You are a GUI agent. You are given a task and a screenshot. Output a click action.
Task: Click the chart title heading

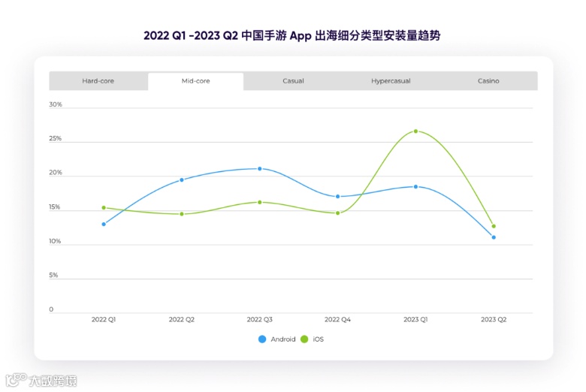(x=292, y=36)
